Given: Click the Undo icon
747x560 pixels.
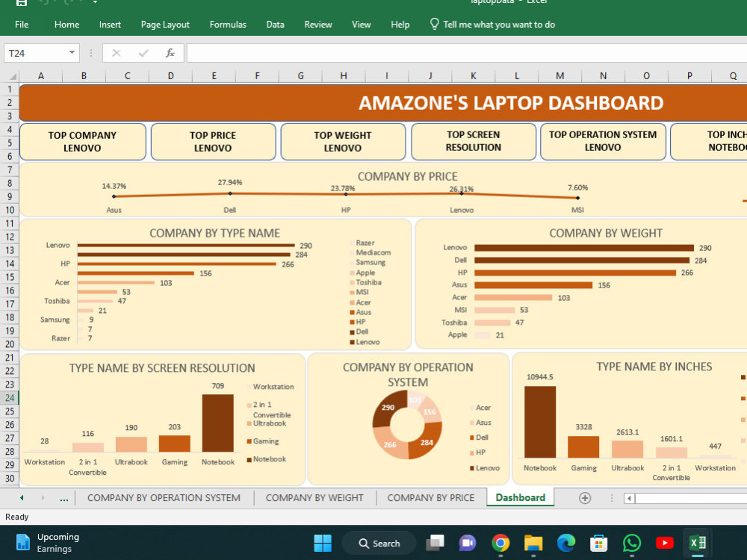Looking at the screenshot, I should pyautogui.click(x=43, y=2).
